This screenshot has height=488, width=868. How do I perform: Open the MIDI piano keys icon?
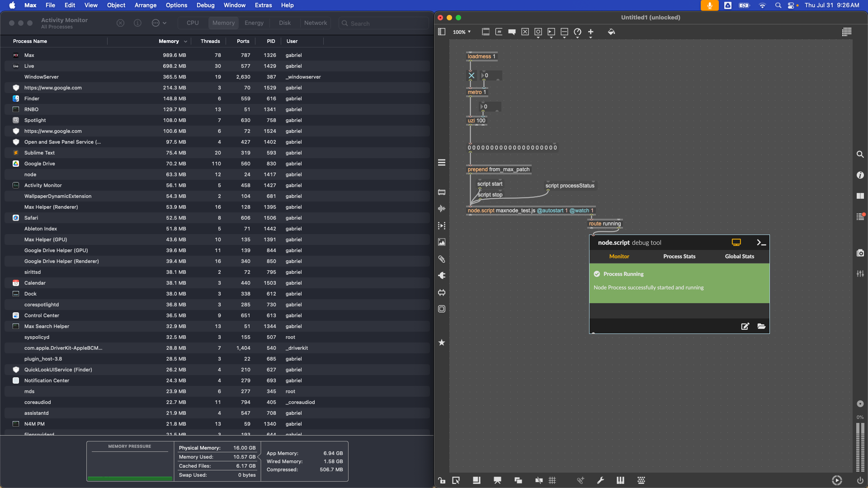click(x=620, y=480)
